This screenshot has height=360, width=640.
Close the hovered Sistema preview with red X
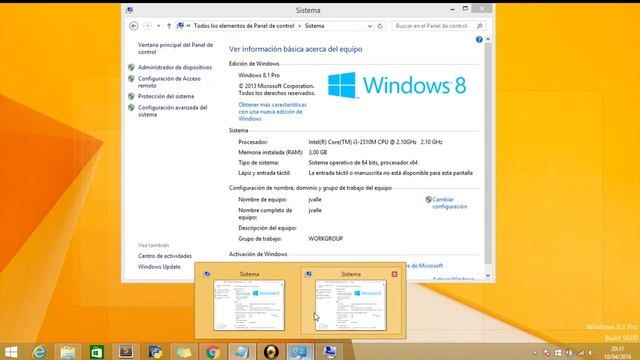[394, 274]
